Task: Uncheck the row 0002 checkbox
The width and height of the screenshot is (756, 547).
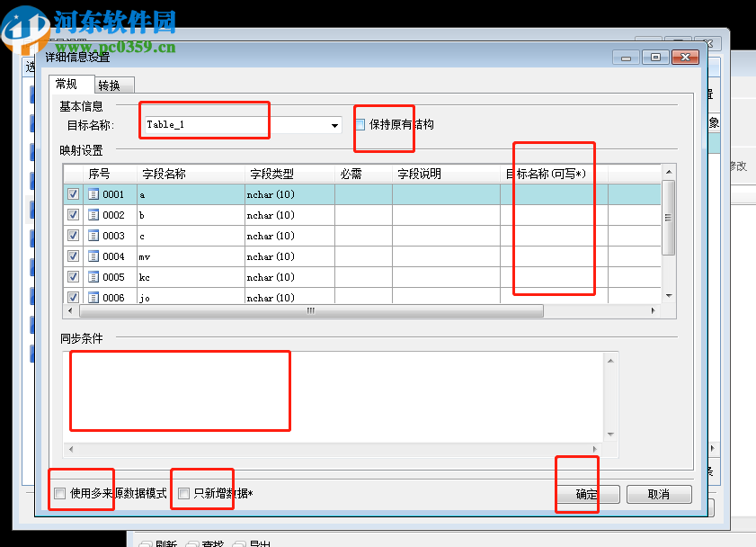Action: point(74,215)
